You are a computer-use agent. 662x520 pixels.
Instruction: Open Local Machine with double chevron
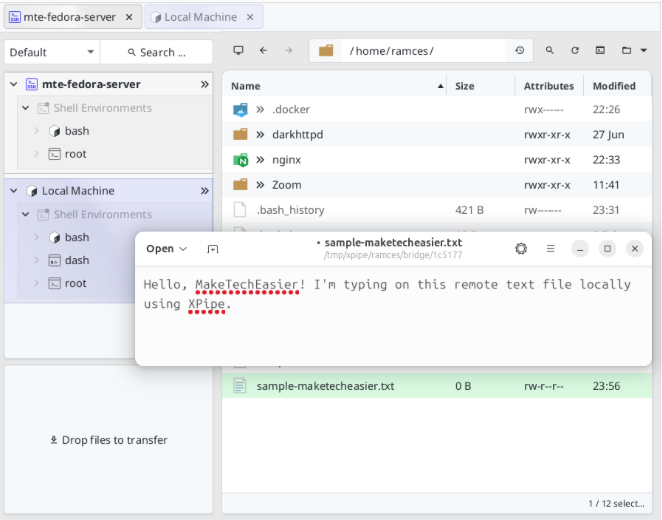point(205,191)
